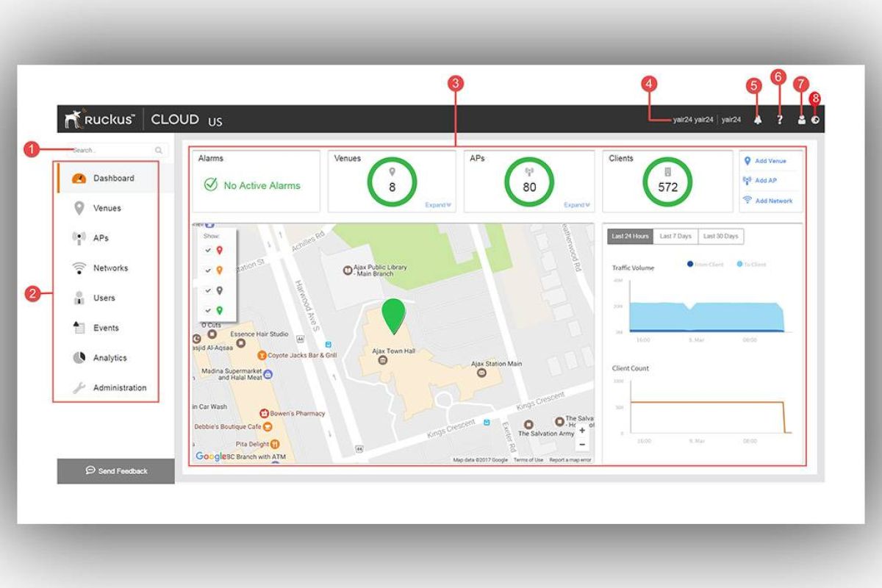Image resolution: width=882 pixels, height=588 pixels.
Task: Select the Last 30 Days tab
Action: coord(720,236)
